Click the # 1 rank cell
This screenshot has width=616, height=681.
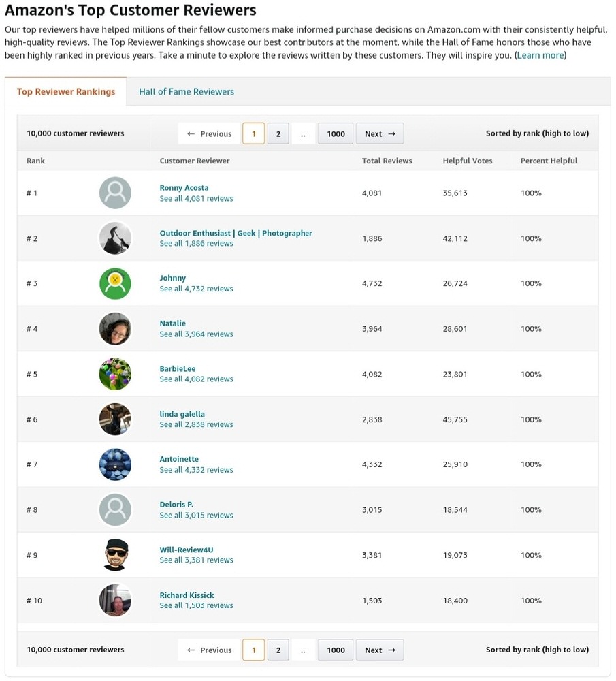pos(32,193)
